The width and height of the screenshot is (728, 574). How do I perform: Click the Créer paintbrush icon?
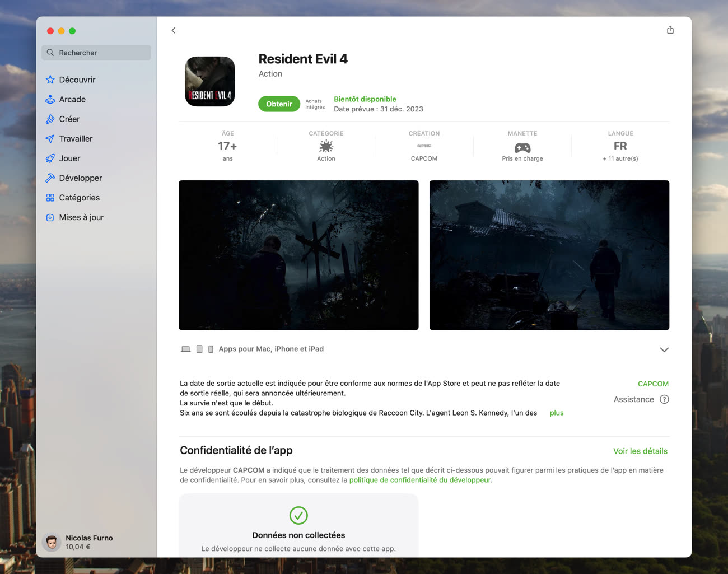[x=50, y=119]
